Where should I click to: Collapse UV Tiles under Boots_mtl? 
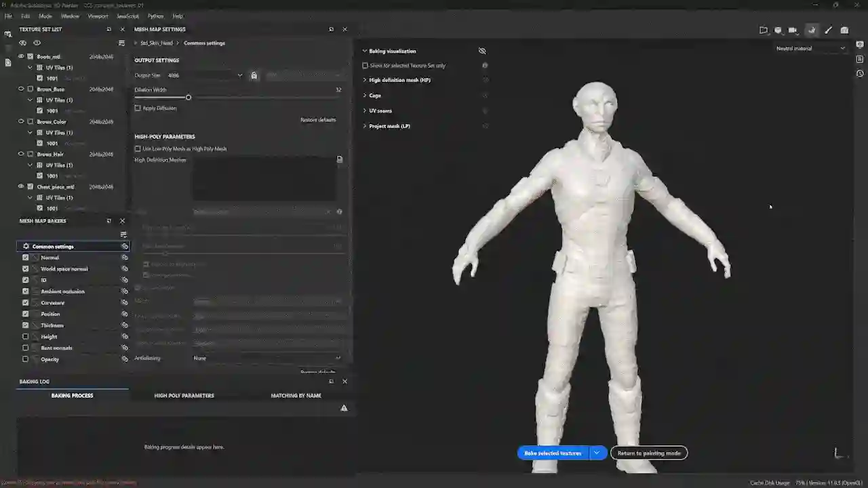[x=30, y=68]
